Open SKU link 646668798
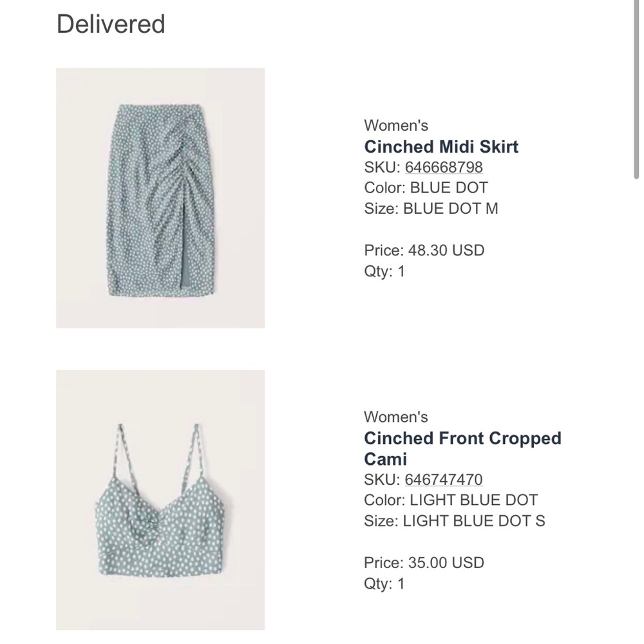Viewport: 644px width, 644px height. point(443,167)
